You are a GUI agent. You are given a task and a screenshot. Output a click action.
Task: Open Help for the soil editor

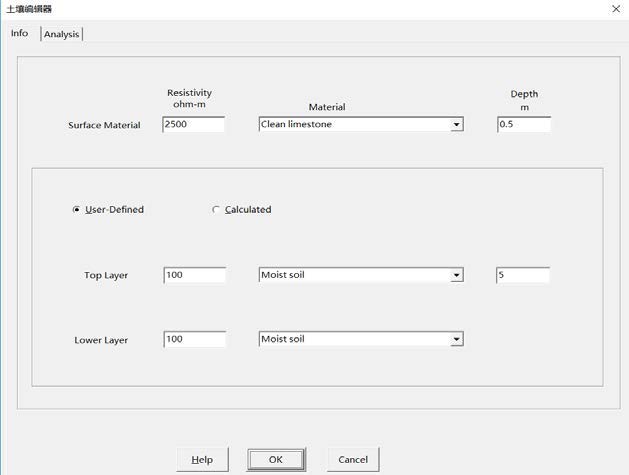(202, 459)
